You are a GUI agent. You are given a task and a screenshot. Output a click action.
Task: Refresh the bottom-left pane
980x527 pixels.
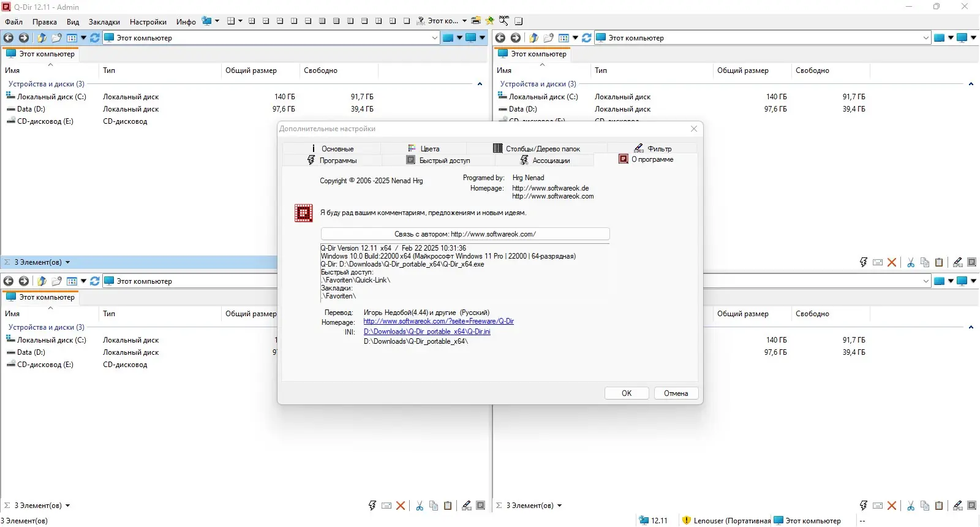(95, 281)
